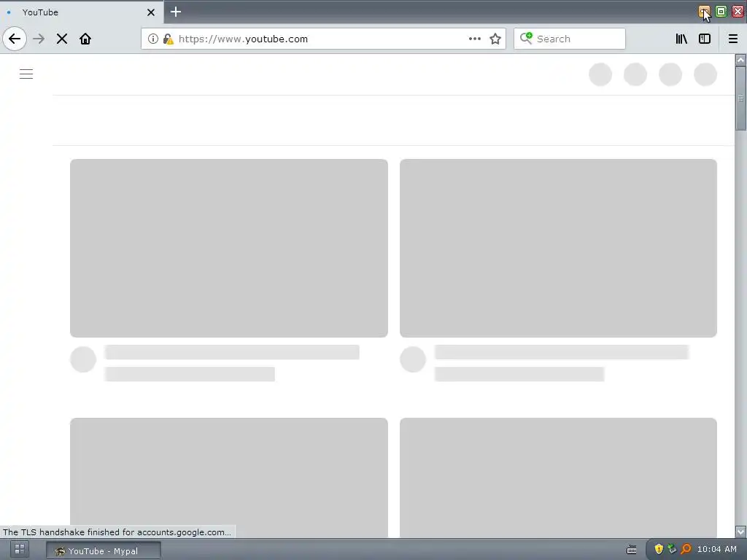Select the YouTube tab
Viewport: 747px width, 560px height.
81,12
